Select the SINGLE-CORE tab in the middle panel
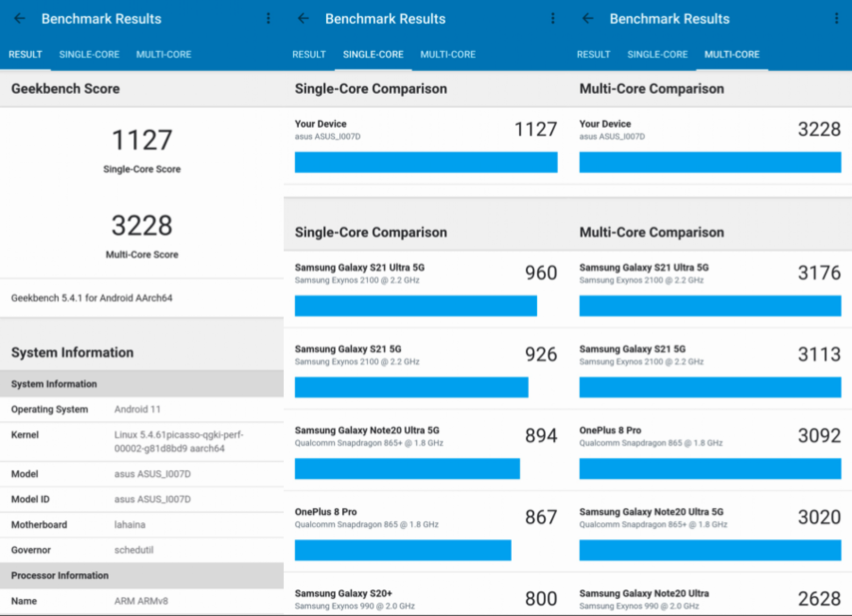Viewport: 852px width, 616px height. (373, 55)
